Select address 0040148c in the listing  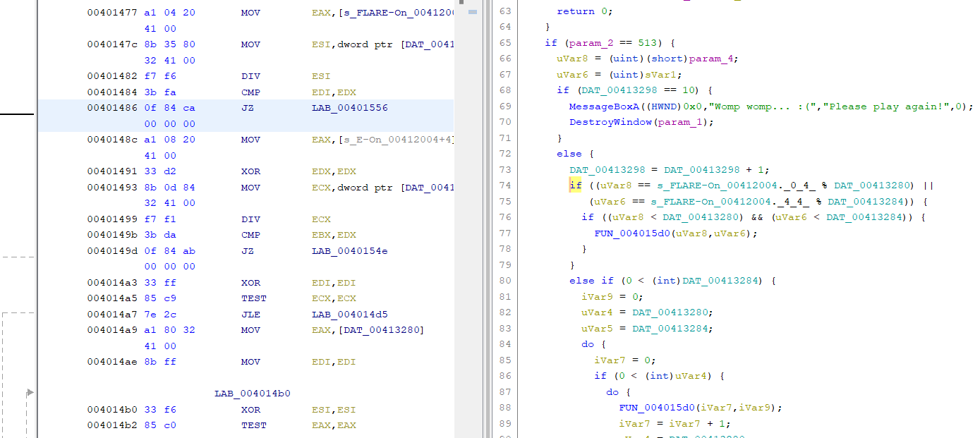tap(113, 140)
